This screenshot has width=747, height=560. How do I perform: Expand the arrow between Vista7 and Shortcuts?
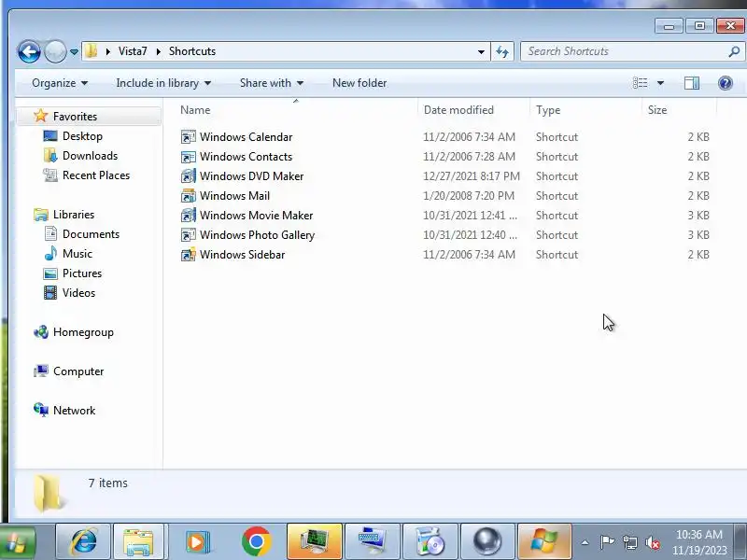[158, 51]
